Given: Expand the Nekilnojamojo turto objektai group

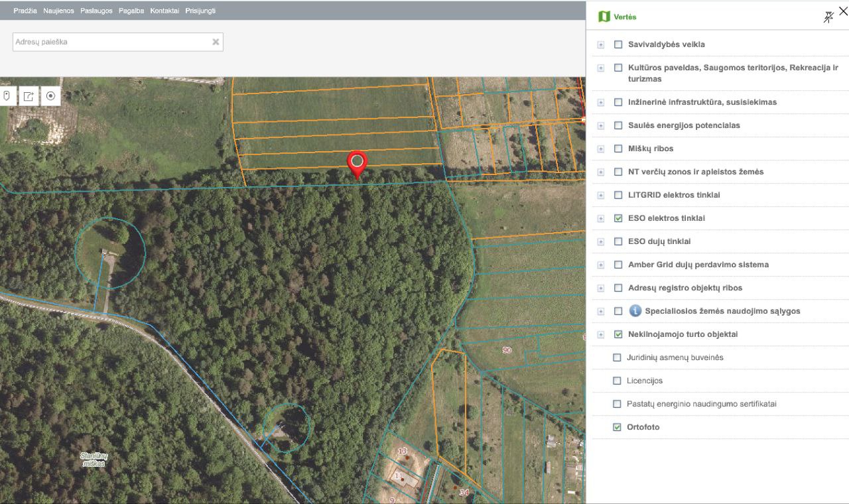Looking at the screenshot, I should (x=601, y=334).
